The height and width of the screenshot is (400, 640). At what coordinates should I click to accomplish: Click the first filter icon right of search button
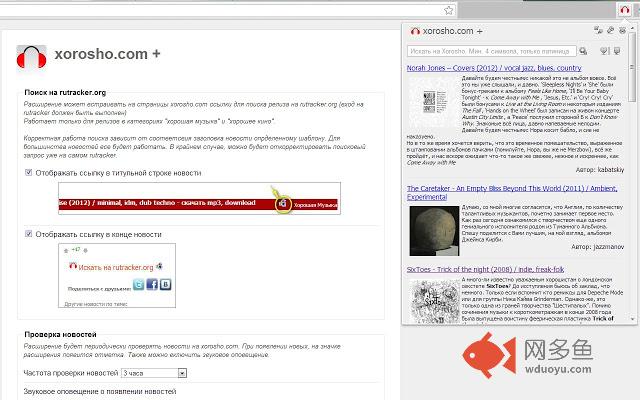(x=604, y=51)
